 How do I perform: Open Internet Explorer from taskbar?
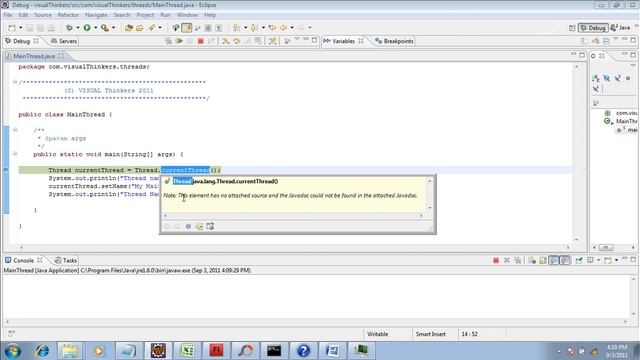tap(42, 351)
